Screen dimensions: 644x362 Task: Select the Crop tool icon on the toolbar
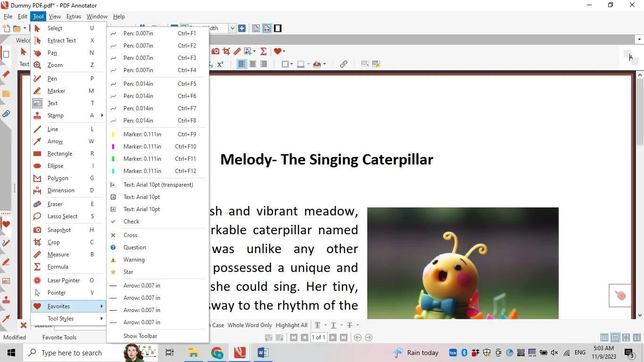tap(226, 51)
